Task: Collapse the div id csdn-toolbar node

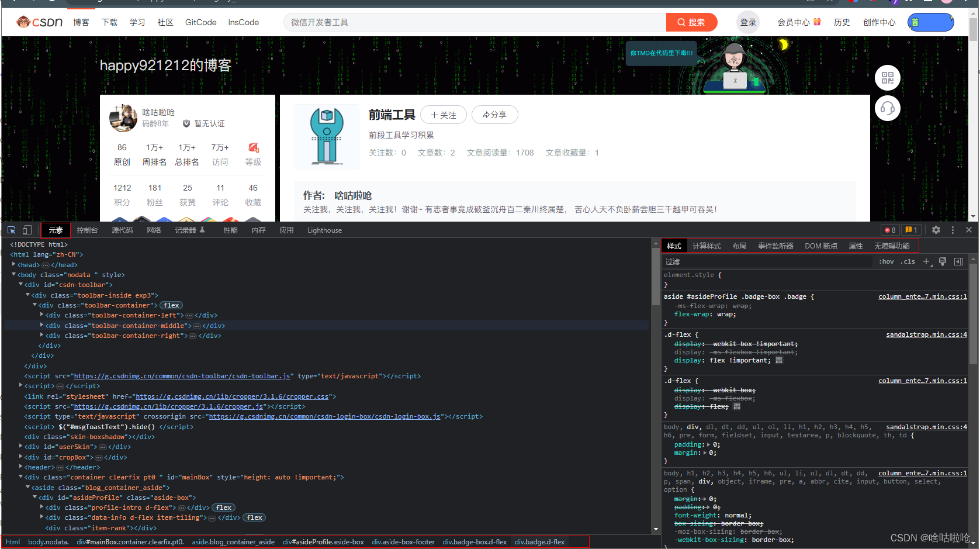Action: (x=20, y=285)
